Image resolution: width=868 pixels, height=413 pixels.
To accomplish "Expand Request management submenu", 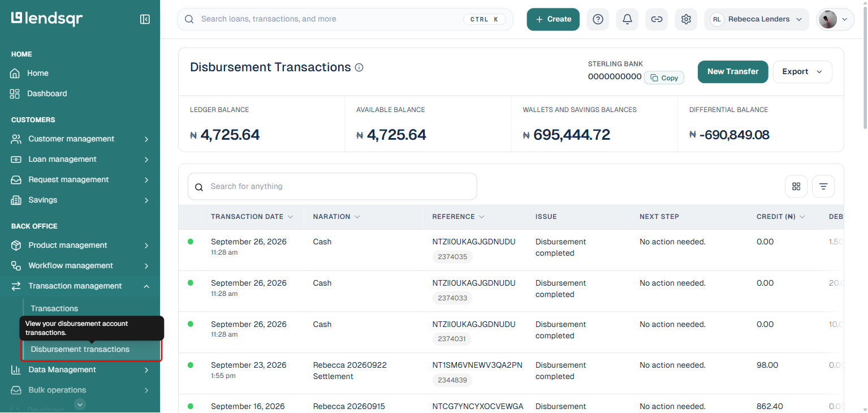I will (146, 180).
